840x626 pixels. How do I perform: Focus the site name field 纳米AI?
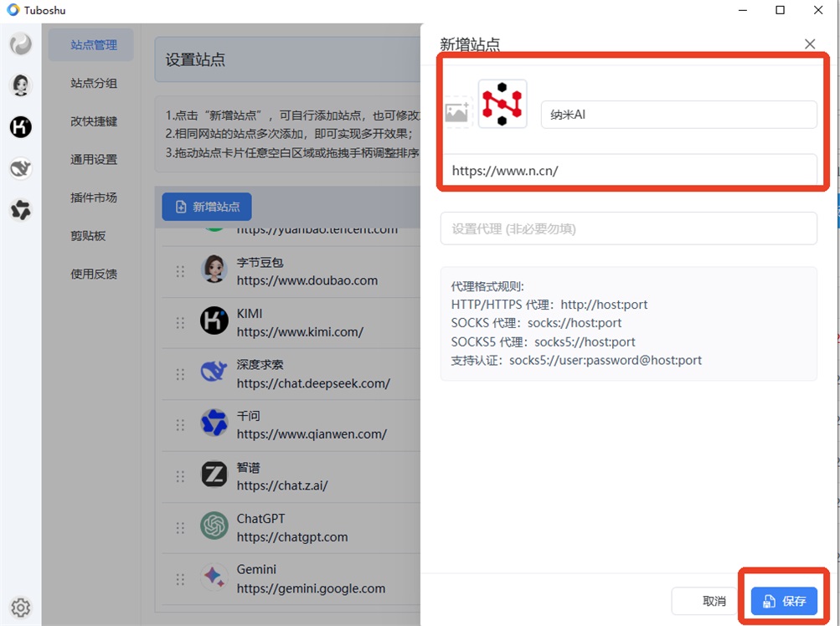coord(678,114)
